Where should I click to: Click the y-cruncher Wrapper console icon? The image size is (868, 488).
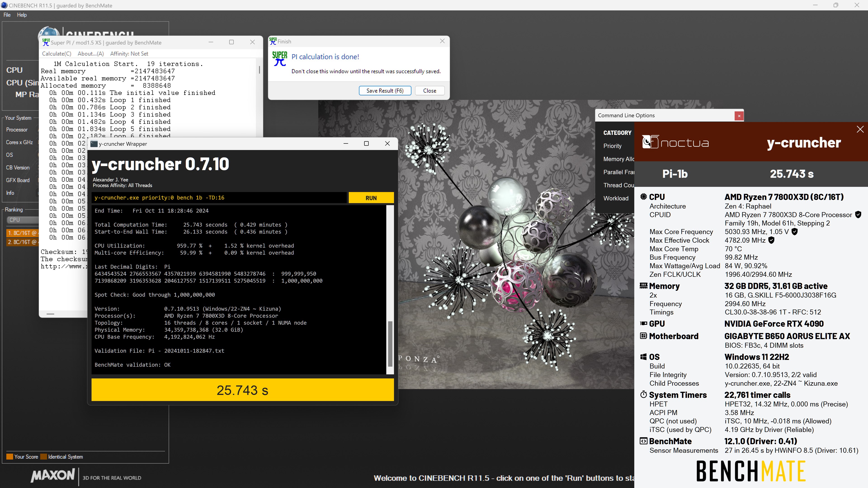pyautogui.click(x=94, y=144)
